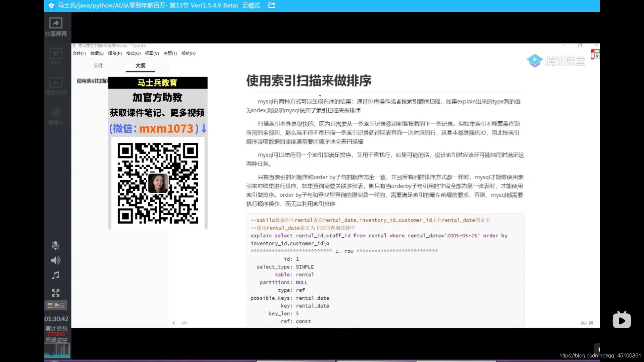Mute the speaker volume icon
Screen dimensions: 644x362
[55, 260]
